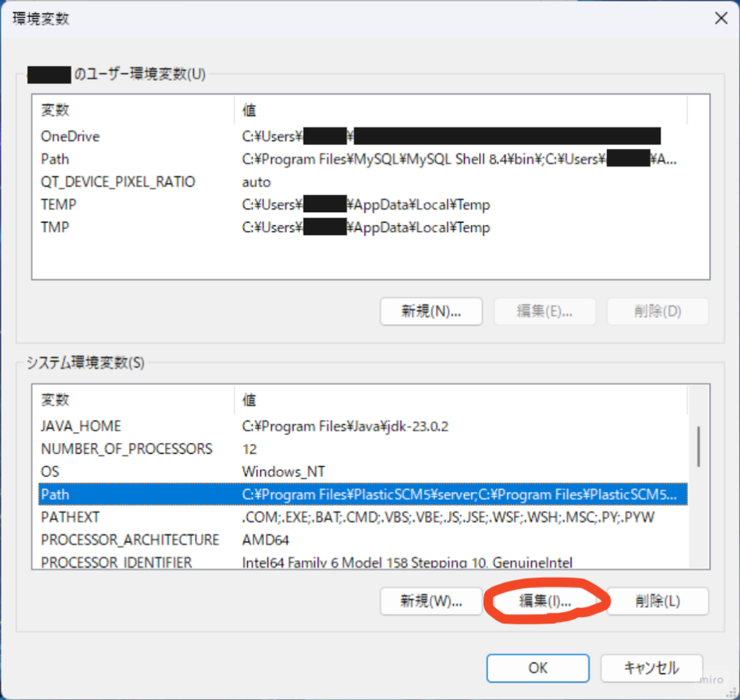Confirm with the OK button
Image resolution: width=740 pixels, height=700 pixels.
[x=537, y=667]
